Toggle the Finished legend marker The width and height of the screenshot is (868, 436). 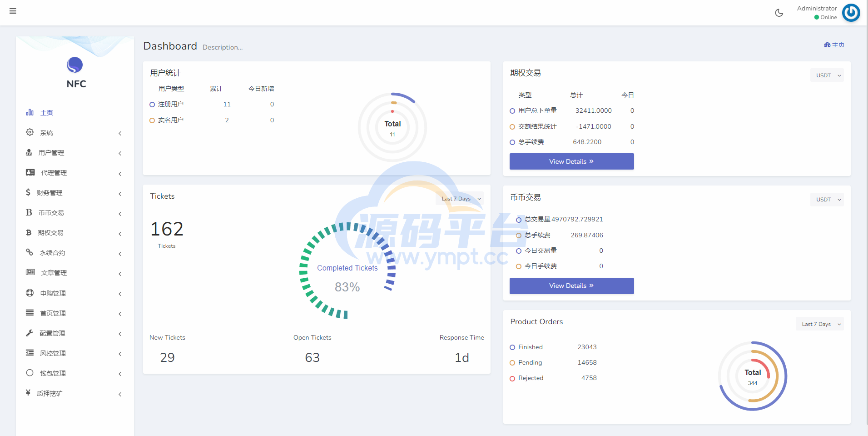tap(512, 347)
